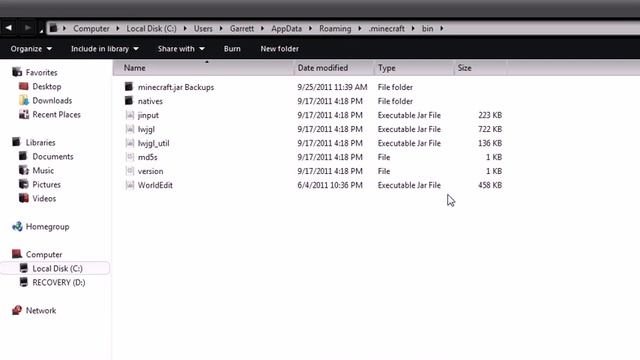Click the New folder button
Viewport: 640px width, 360px height.
(280, 49)
